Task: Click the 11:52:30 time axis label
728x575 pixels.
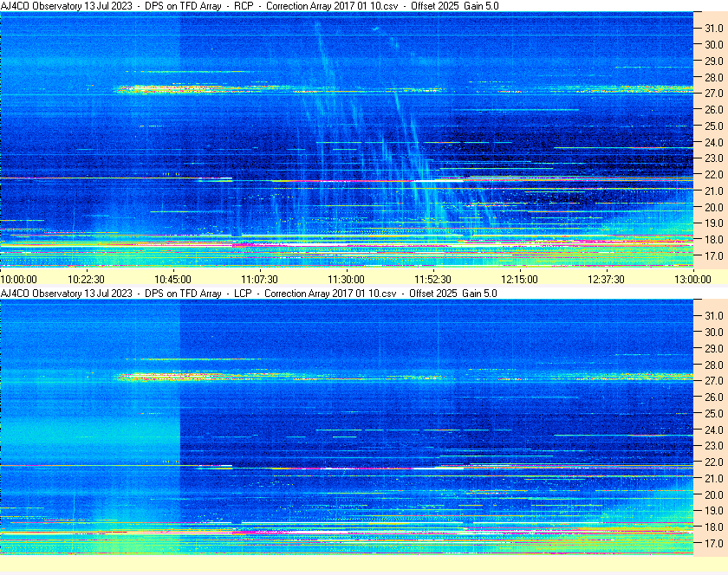Action: [x=432, y=280]
